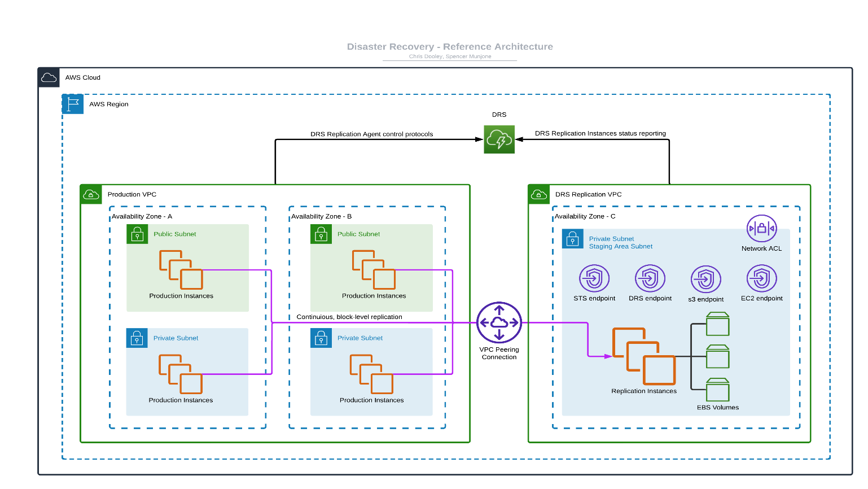Click the STS endpoint icon
The image size is (868, 489).
click(594, 278)
